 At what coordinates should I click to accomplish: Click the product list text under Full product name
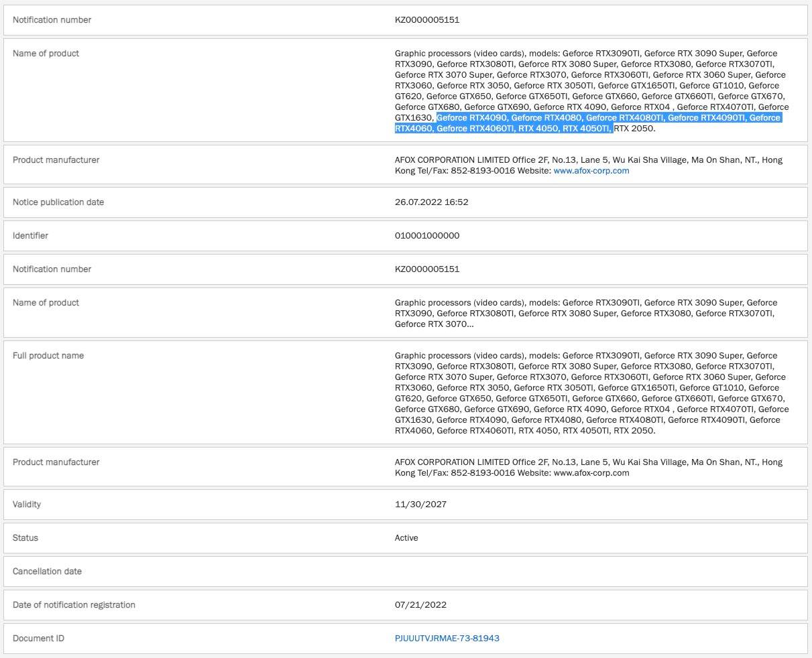click(x=590, y=393)
